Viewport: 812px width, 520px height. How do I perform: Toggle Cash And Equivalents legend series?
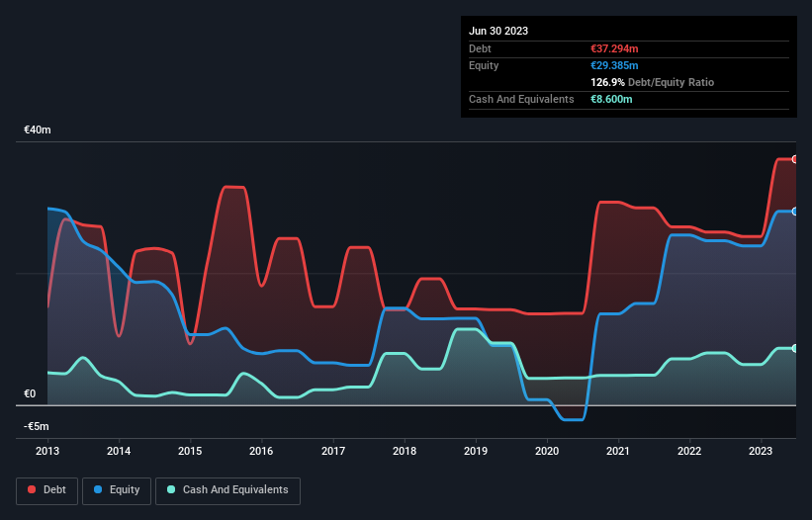227,490
